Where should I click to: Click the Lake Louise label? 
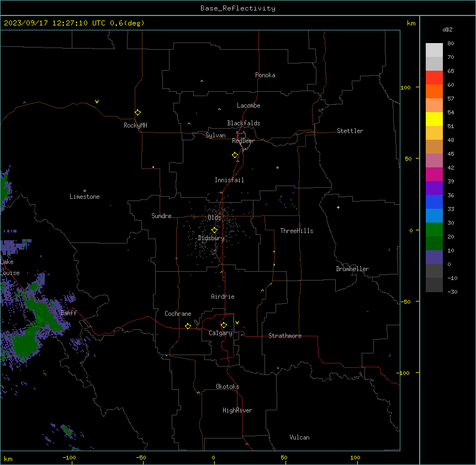coord(10,267)
